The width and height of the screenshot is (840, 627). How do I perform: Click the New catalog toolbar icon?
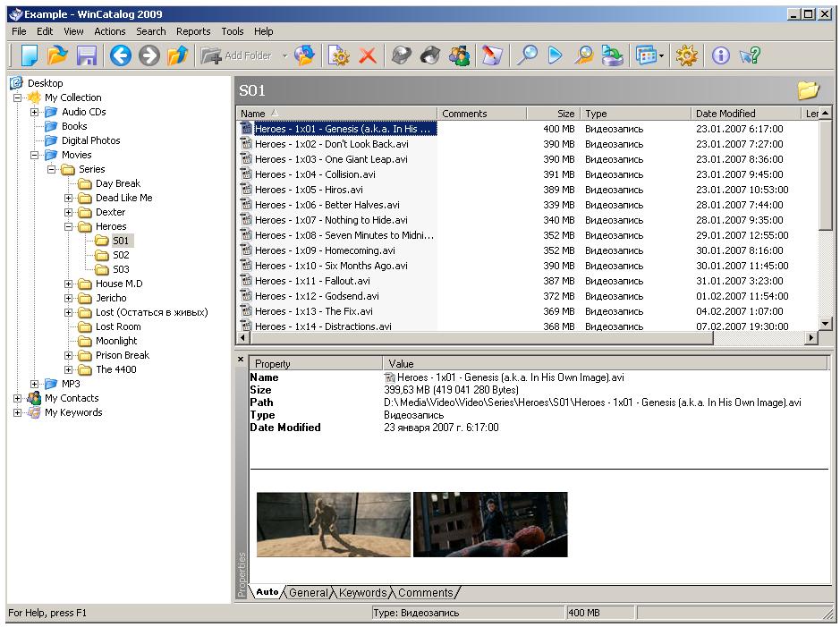coord(29,55)
